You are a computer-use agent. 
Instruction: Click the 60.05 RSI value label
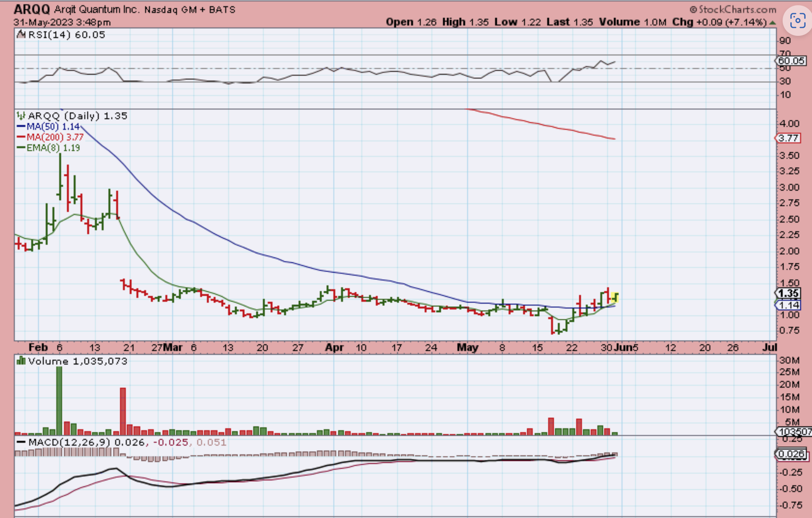pos(791,61)
